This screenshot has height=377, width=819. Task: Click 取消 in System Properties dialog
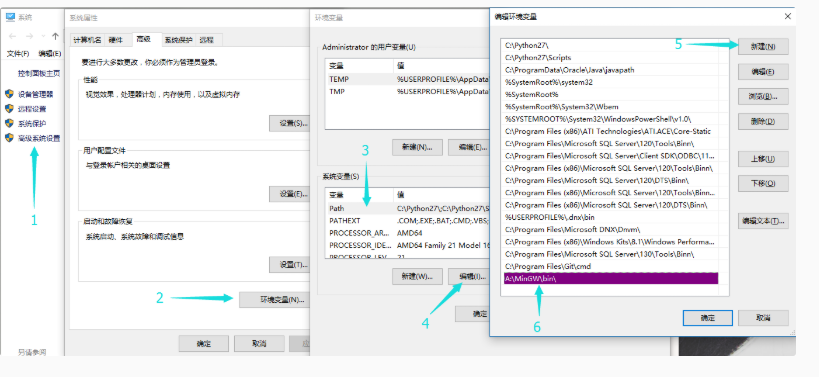pos(259,344)
